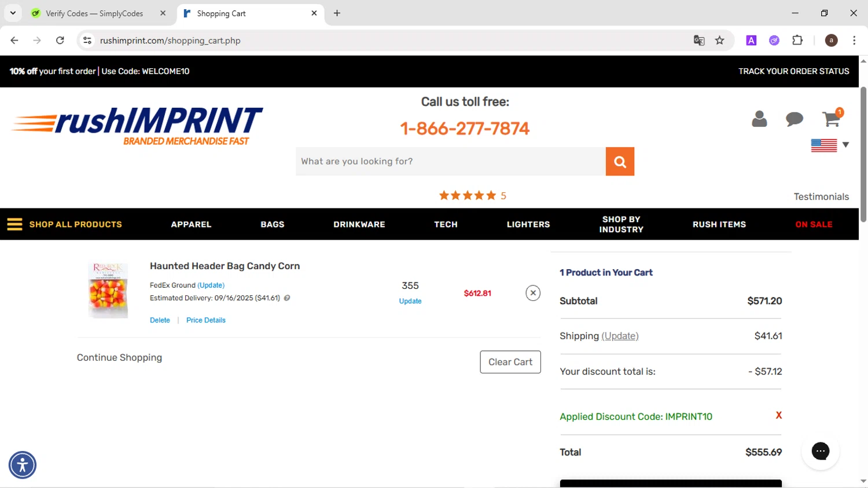The height and width of the screenshot is (488, 868).
Task: Focus the product search field
Action: coord(451,162)
